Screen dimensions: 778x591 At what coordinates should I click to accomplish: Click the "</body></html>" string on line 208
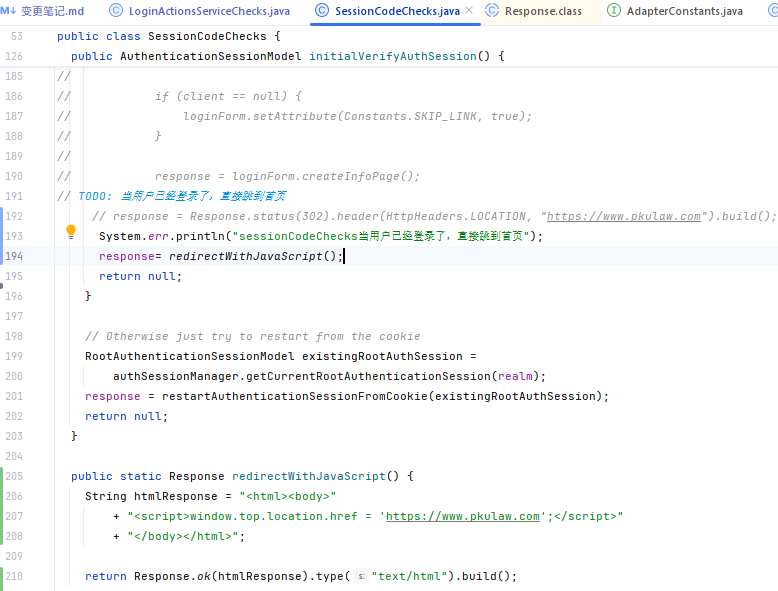pos(183,536)
